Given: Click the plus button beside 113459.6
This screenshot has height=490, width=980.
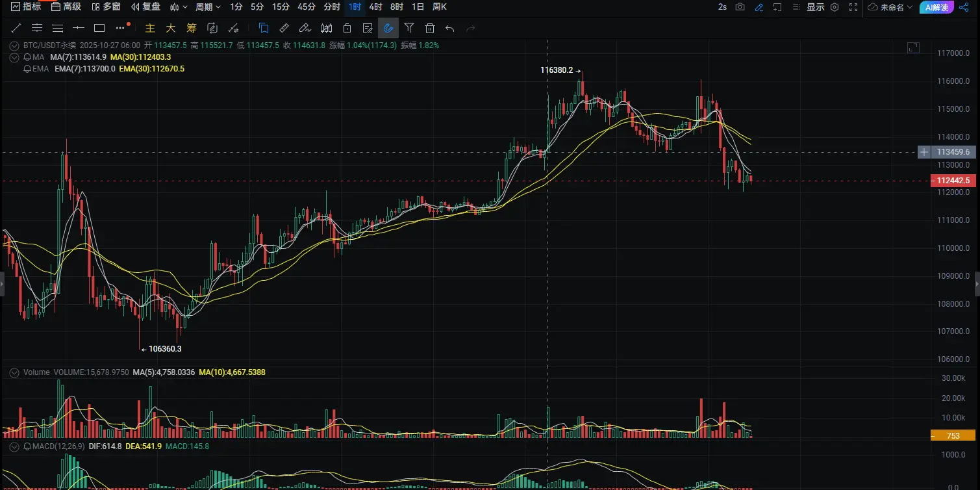Looking at the screenshot, I should pyautogui.click(x=924, y=152).
